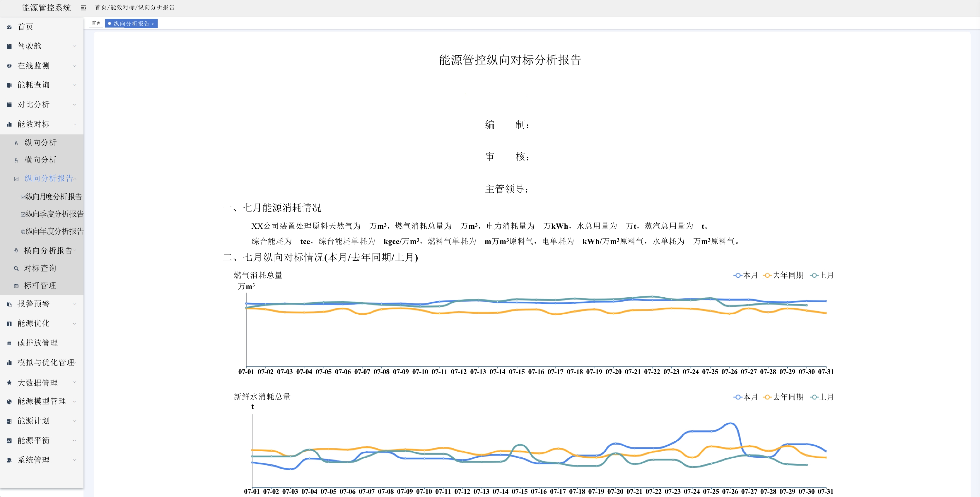Viewport: 980px width, 497px height.
Task: Click the 对标查询 search icon
Action: click(x=16, y=268)
